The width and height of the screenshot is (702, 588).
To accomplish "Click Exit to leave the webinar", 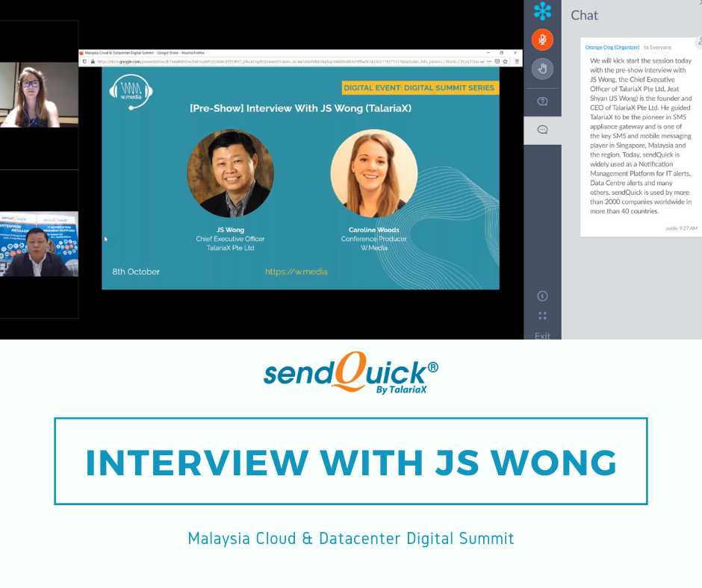I will pyautogui.click(x=542, y=336).
